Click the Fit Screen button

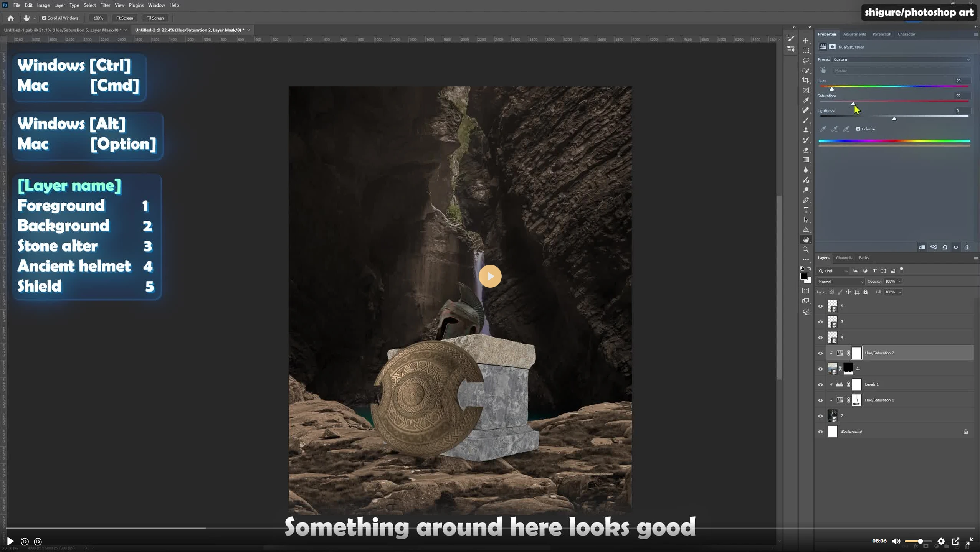(125, 18)
